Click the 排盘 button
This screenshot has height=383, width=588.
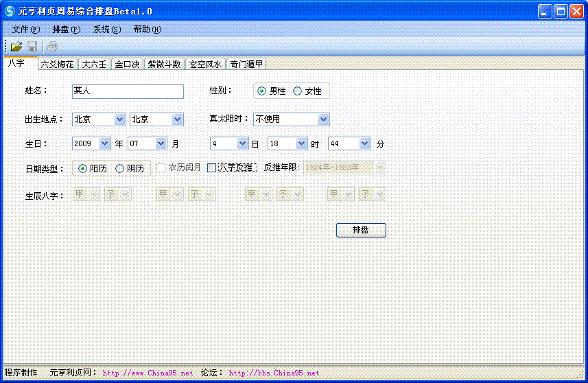point(361,230)
